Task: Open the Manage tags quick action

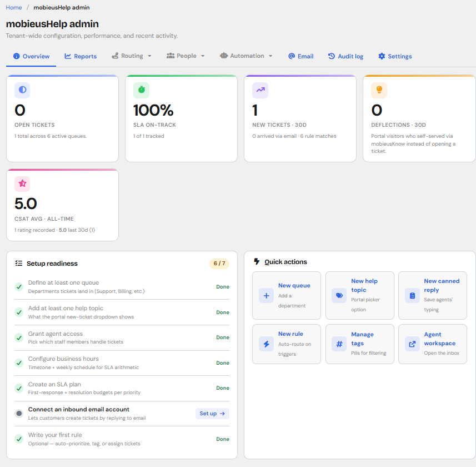Action: pos(360,344)
